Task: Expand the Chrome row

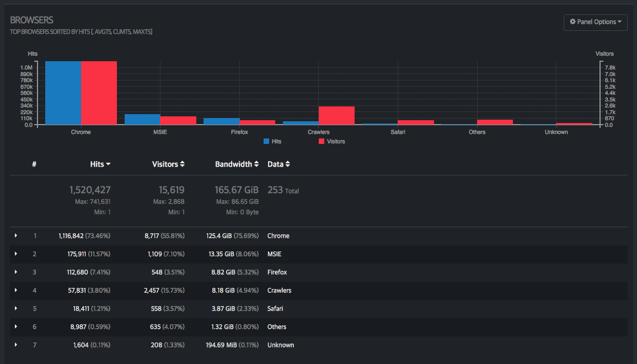Action: [x=16, y=236]
